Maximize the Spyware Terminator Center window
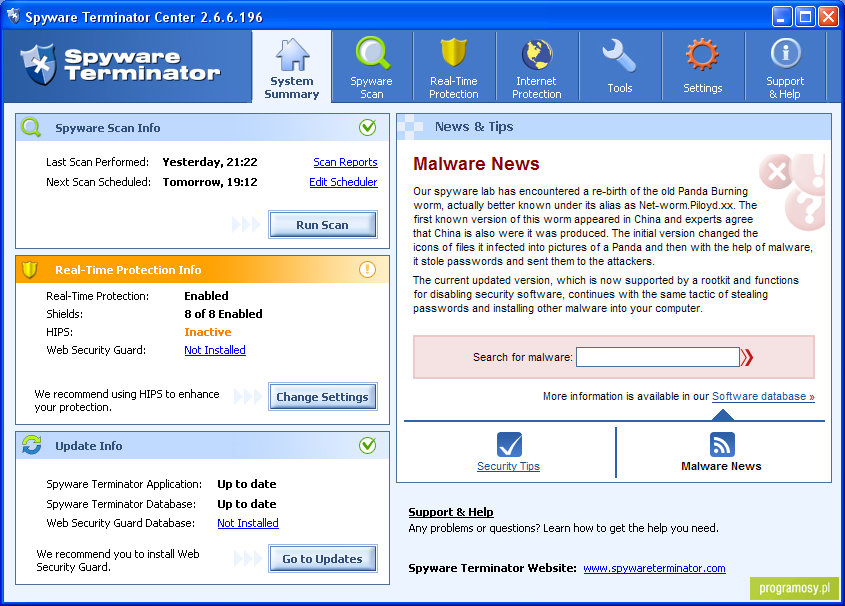The height and width of the screenshot is (606, 845). click(805, 17)
